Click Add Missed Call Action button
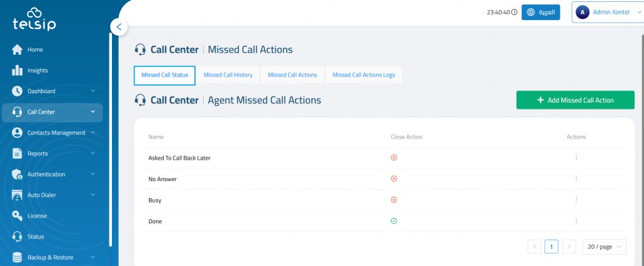644x266 pixels. point(575,100)
